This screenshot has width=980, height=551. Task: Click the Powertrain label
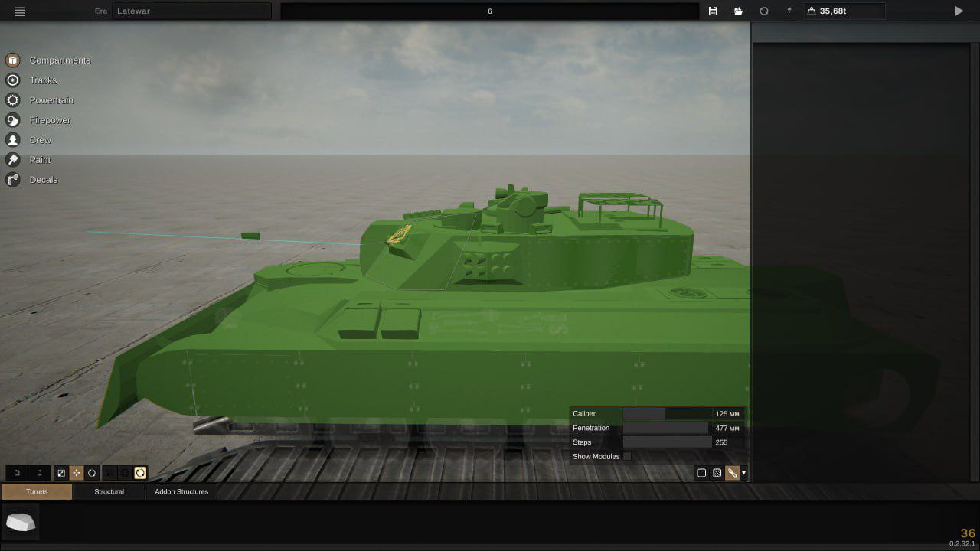[51, 100]
